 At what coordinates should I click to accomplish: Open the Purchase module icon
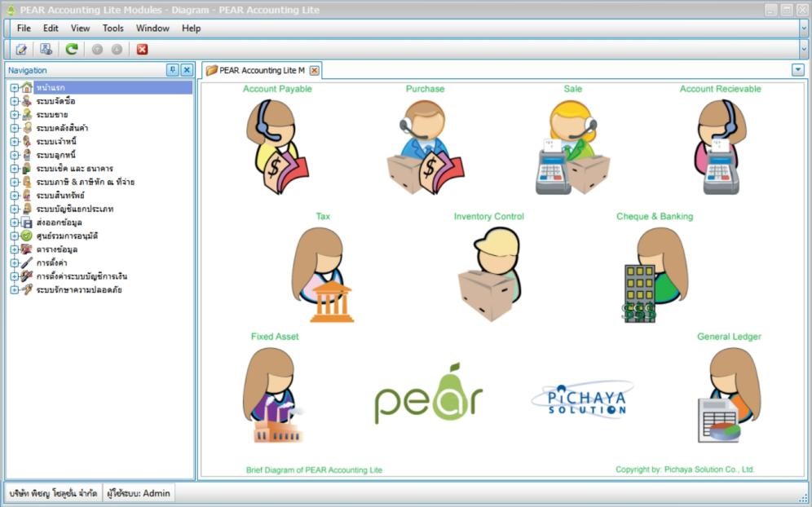(x=426, y=147)
